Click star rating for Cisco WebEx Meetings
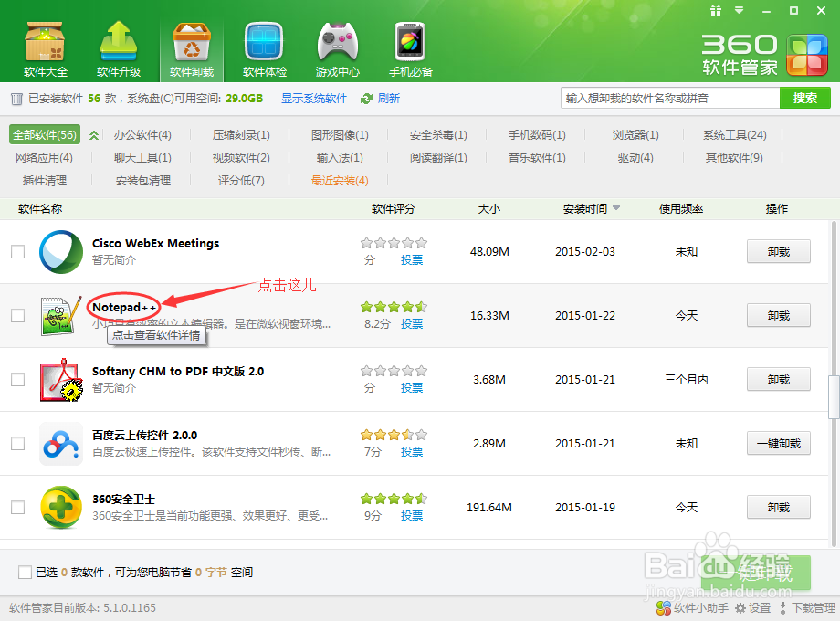 click(394, 243)
